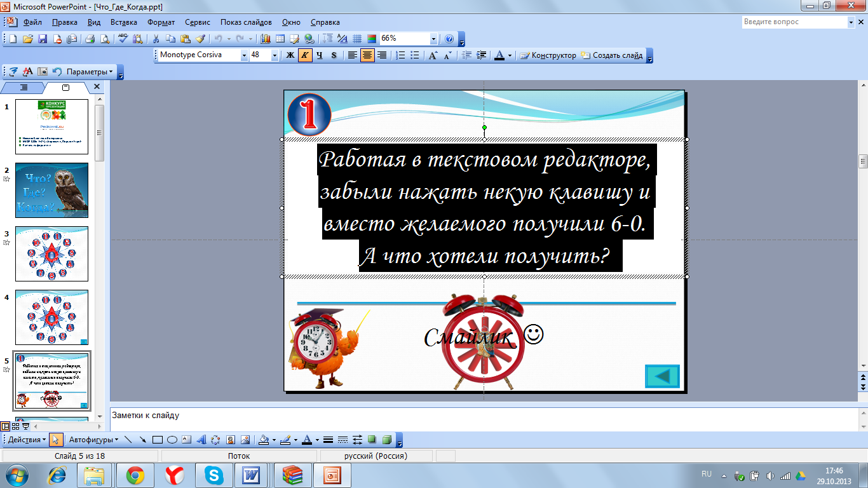
Task: Open the Правка menu
Action: (65, 22)
